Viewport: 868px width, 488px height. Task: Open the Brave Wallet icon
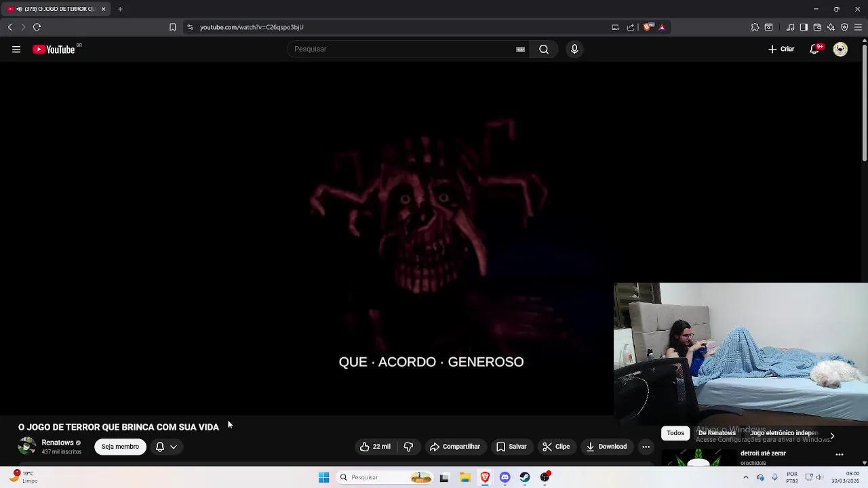pyautogui.click(x=817, y=27)
